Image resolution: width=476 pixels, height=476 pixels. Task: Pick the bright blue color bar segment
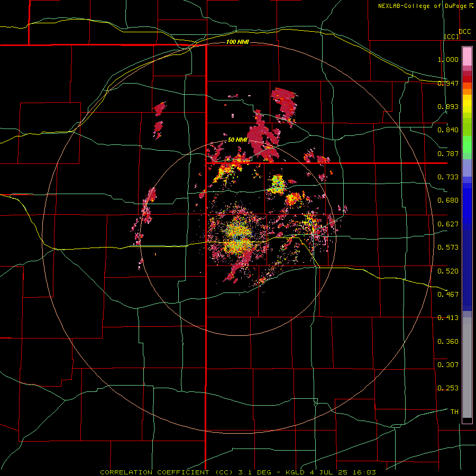[x=467, y=206]
